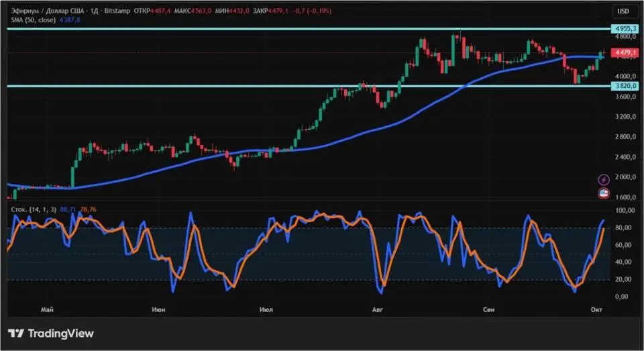This screenshot has width=644, height=351.
Task: Click the TradingView logo
Action: coord(51,334)
